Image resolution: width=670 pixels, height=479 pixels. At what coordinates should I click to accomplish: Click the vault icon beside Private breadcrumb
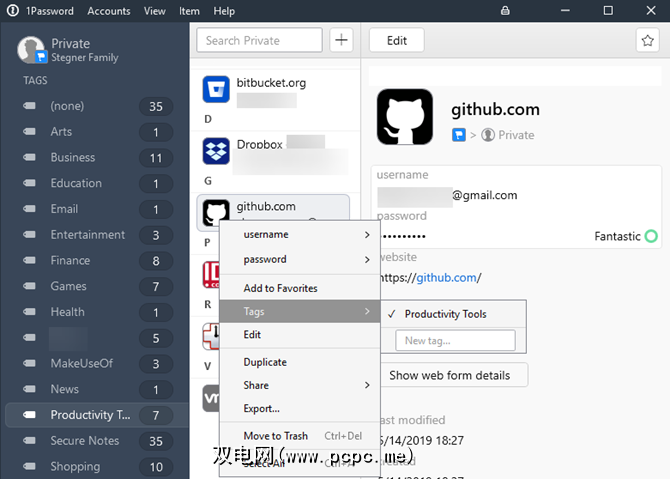[458, 135]
